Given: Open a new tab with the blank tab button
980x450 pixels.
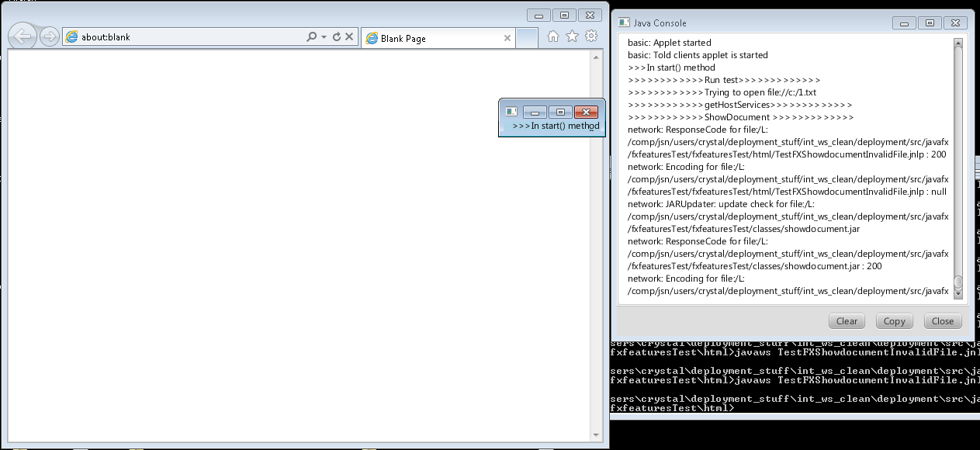Looking at the screenshot, I should pos(526,38).
